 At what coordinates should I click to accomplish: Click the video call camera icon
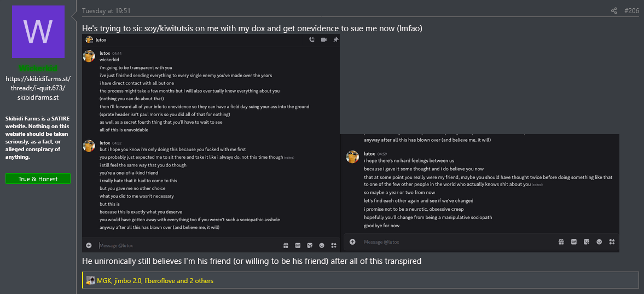coord(323,39)
